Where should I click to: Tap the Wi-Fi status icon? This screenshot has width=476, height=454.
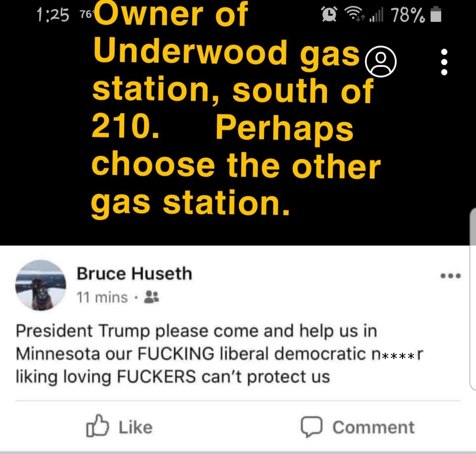tap(354, 14)
